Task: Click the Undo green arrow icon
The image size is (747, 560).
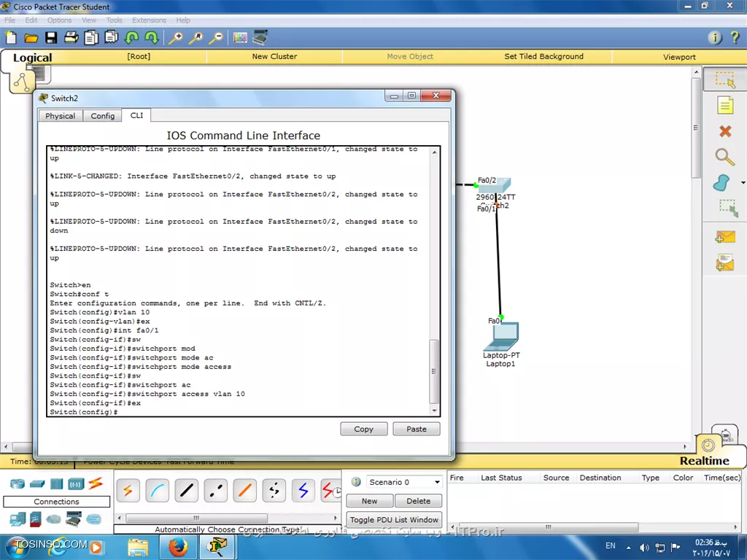Action: pos(131,38)
